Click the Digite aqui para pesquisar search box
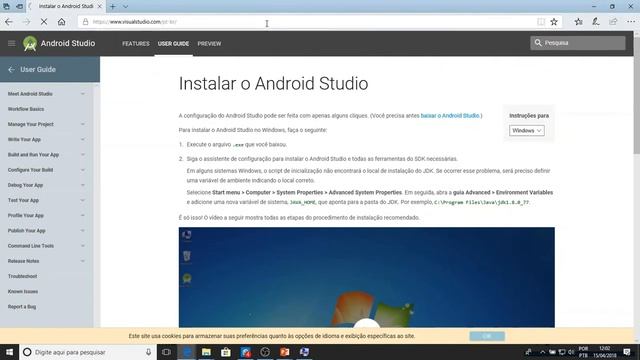 (x=88, y=352)
